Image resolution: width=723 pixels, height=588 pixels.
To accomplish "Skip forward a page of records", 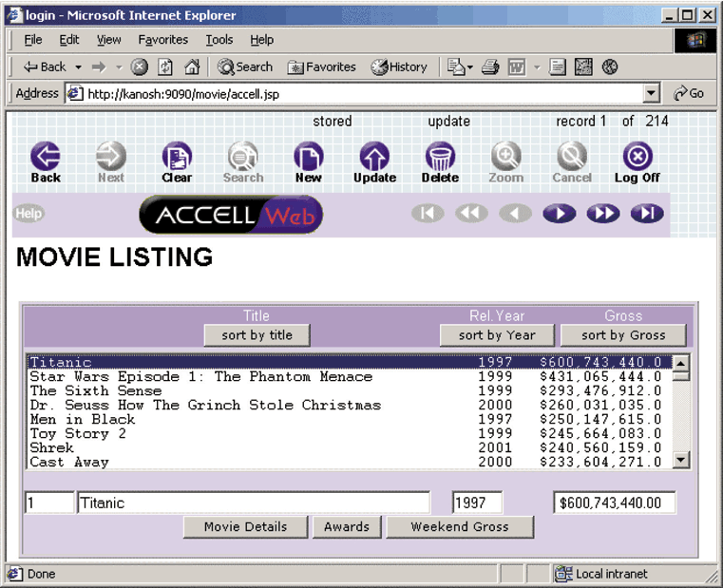I will [x=603, y=213].
